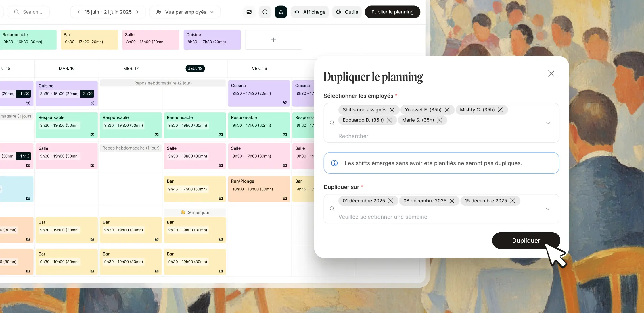Close the Dupliquer le planning dialog
Screen dimensions: 644x313
(551, 74)
